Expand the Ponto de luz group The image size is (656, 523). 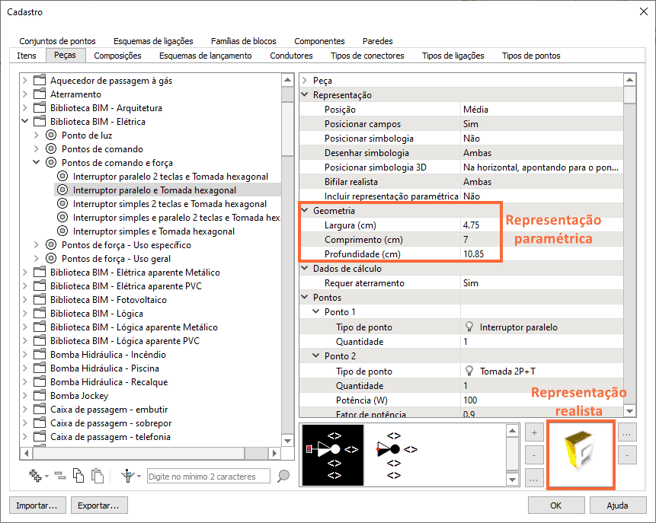(36, 135)
